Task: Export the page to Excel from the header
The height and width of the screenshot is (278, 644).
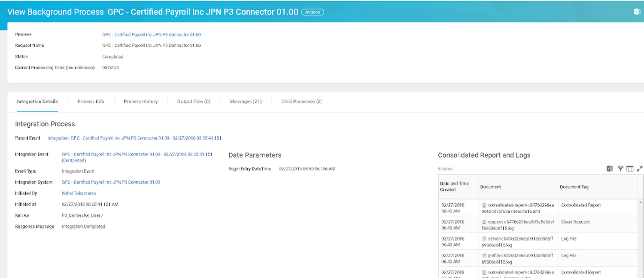Action: (x=637, y=12)
